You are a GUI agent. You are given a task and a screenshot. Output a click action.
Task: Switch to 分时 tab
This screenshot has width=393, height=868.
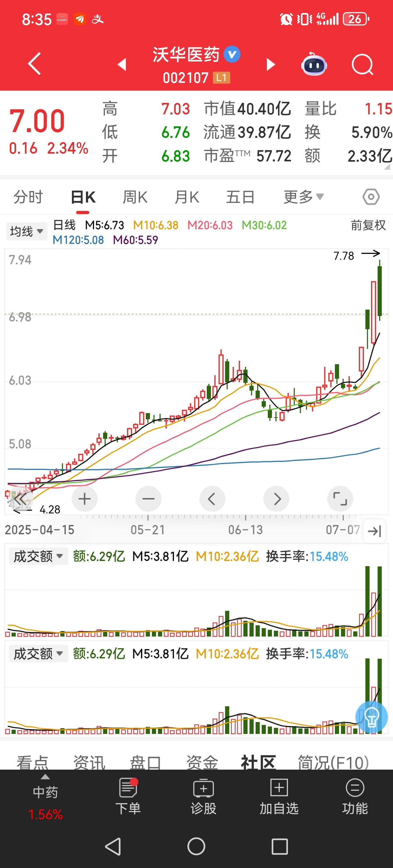(x=28, y=197)
